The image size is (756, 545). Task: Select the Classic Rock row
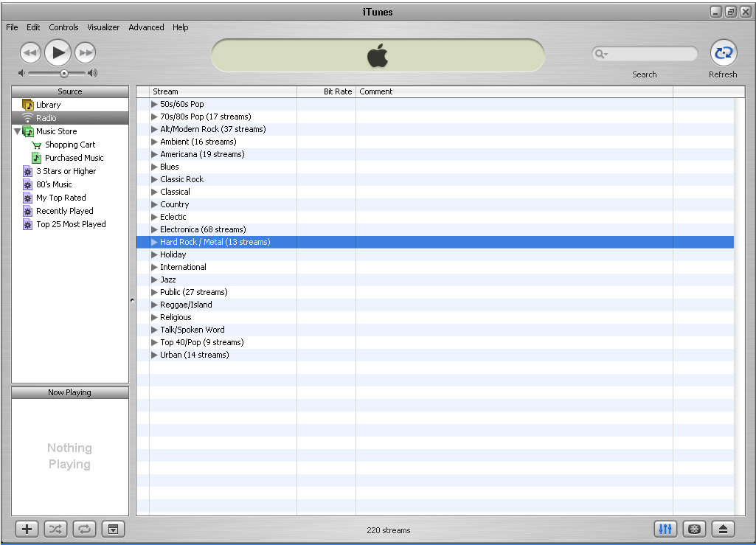435,179
